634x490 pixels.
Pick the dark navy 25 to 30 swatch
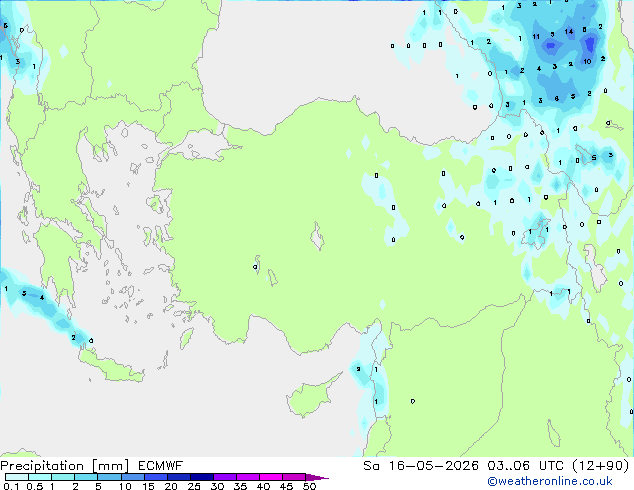pyautogui.click(x=202, y=477)
